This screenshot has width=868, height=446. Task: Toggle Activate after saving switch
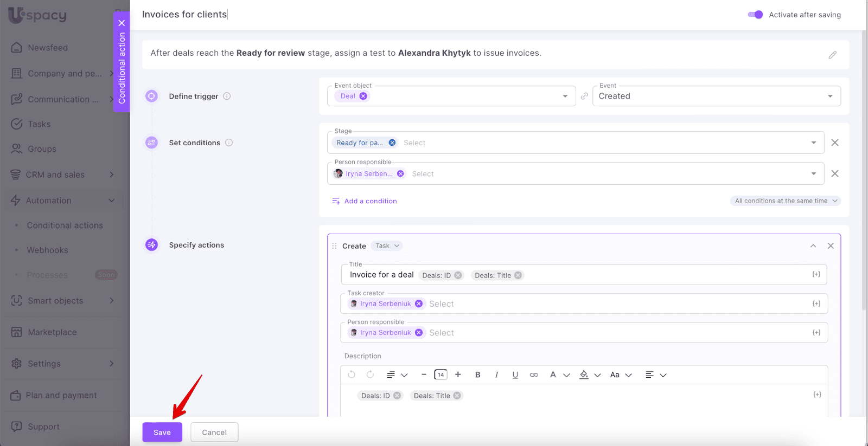click(x=755, y=15)
